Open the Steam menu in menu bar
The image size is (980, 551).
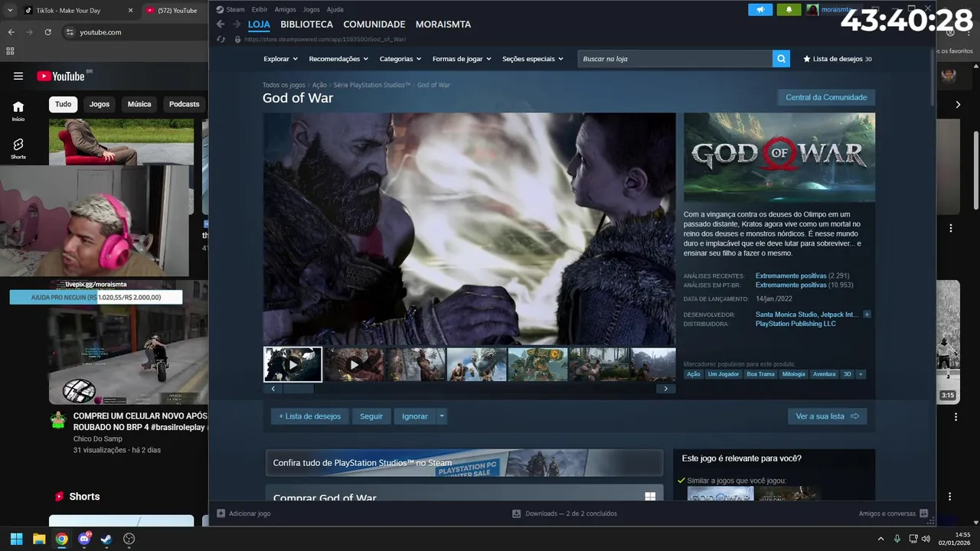coord(230,10)
